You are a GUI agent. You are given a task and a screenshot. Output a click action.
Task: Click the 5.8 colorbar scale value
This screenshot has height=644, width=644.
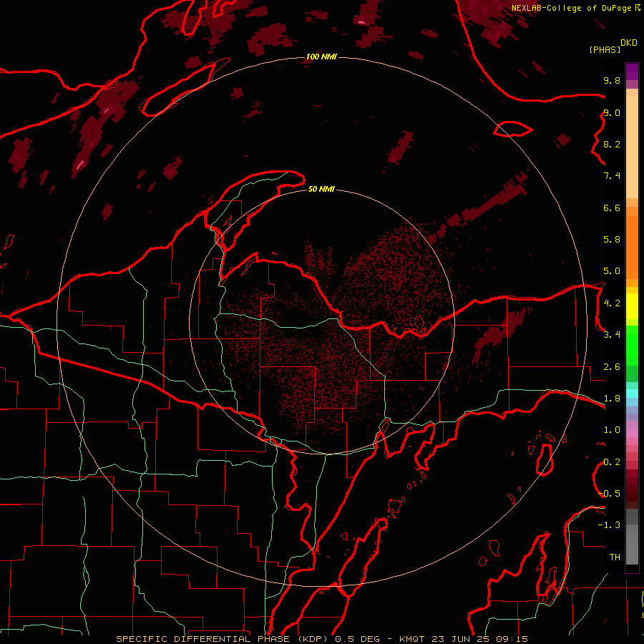(612, 240)
